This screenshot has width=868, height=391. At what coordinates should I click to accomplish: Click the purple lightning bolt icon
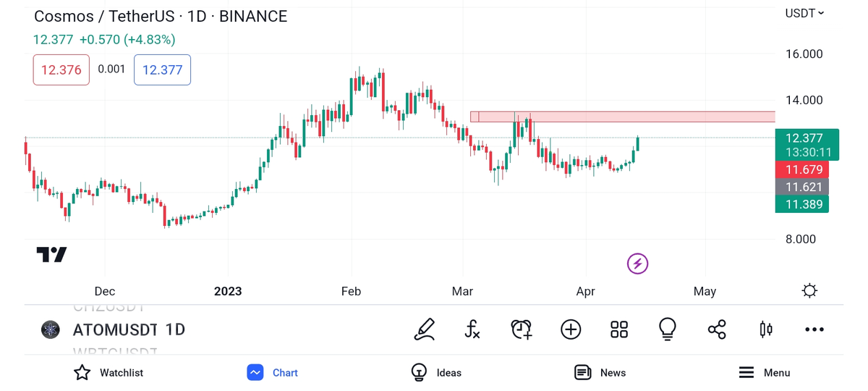(x=637, y=264)
